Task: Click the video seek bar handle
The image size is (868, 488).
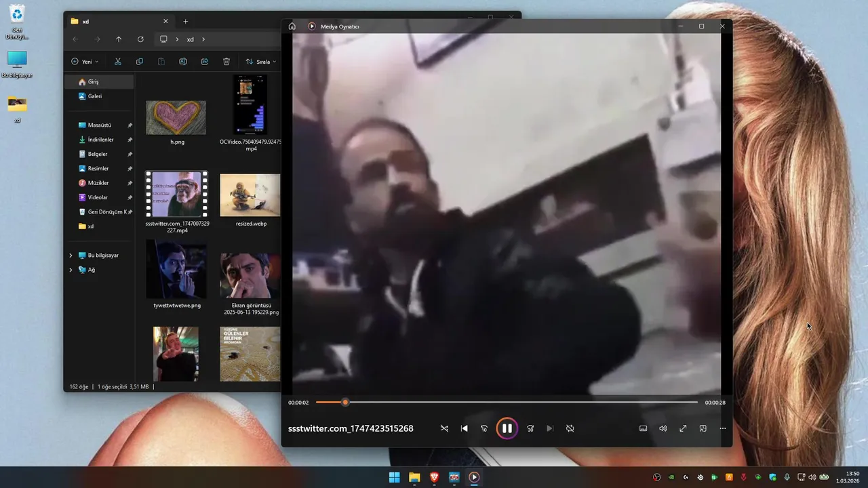Action: pos(345,403)
